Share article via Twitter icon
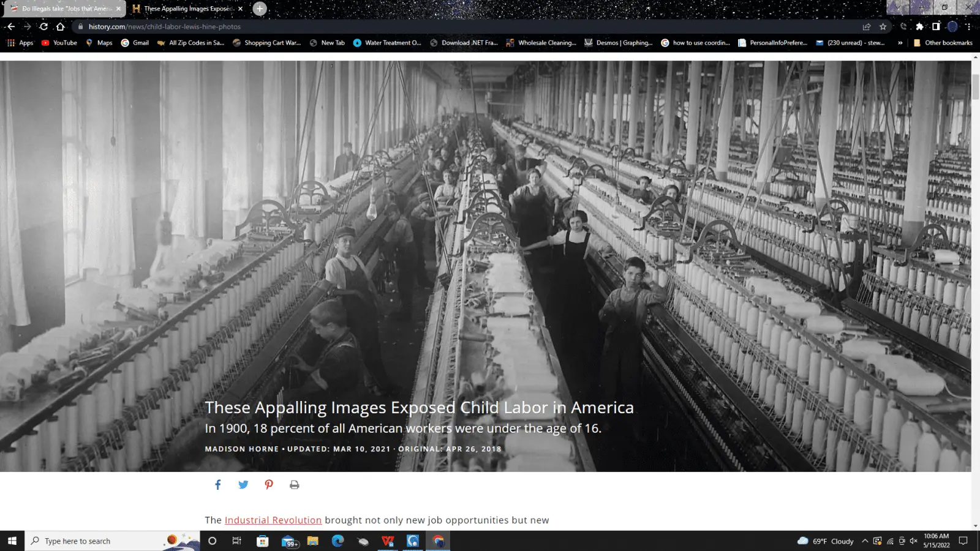 click(x=243, y=485)
